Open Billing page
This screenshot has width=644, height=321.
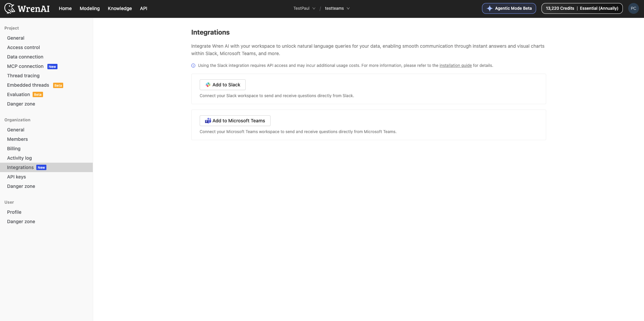coord(46,149)
